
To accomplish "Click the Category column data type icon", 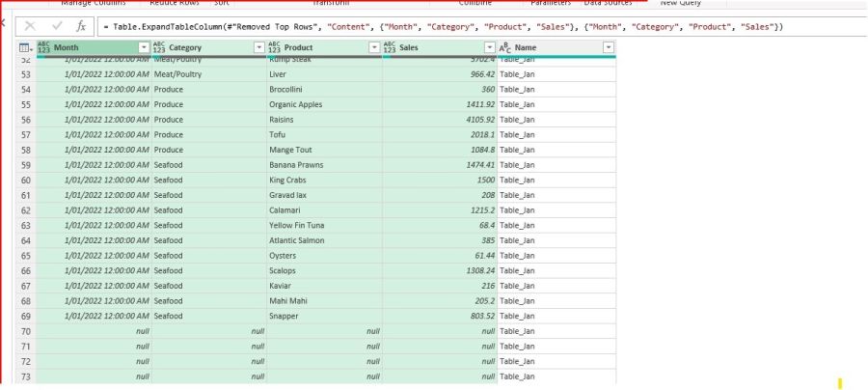I will [x=159, y=47].
